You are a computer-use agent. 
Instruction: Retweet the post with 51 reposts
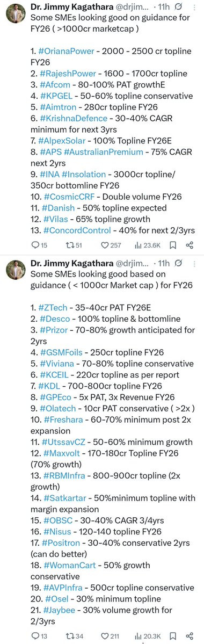(x=74, y=245)
